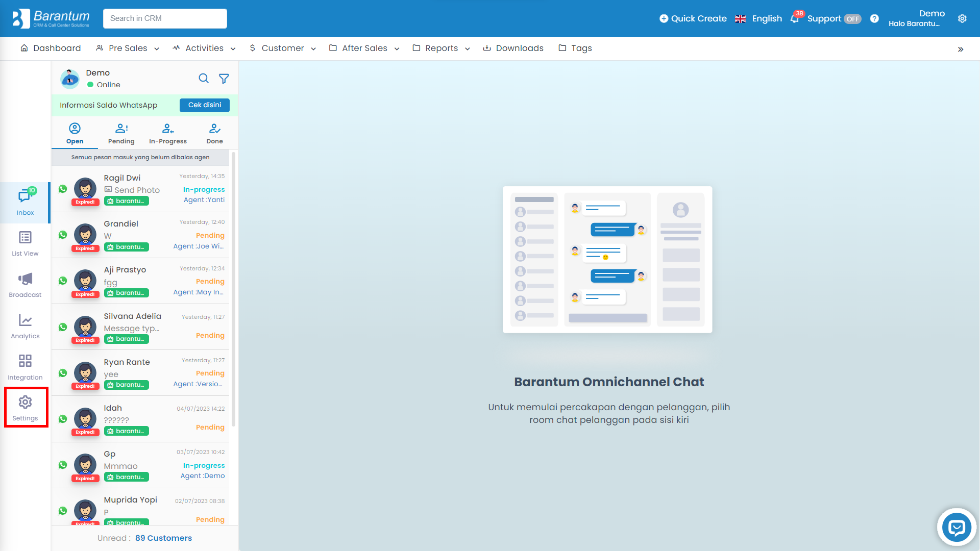Open the chat filter funnel icon
980x551 pixels.
pos(224,79)
